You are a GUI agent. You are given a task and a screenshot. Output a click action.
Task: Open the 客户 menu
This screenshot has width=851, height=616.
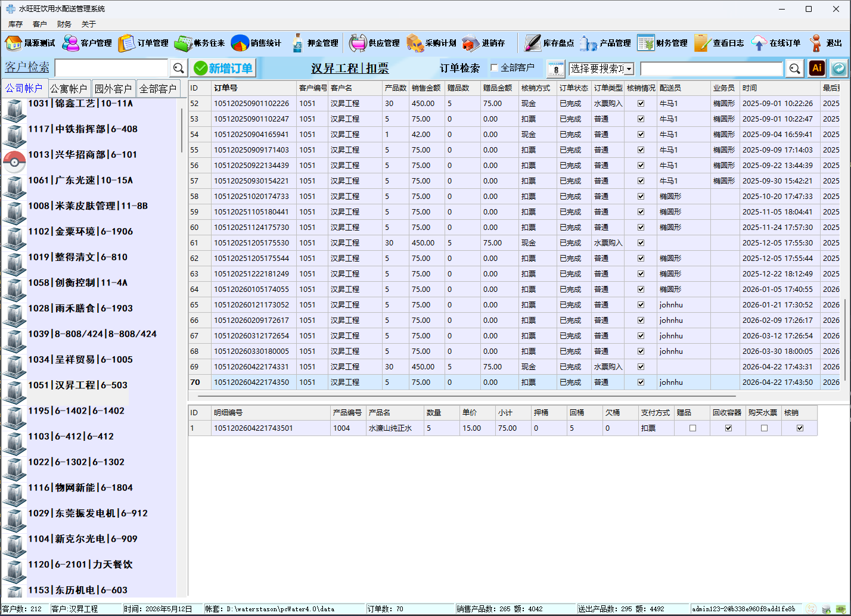(40, 24)
